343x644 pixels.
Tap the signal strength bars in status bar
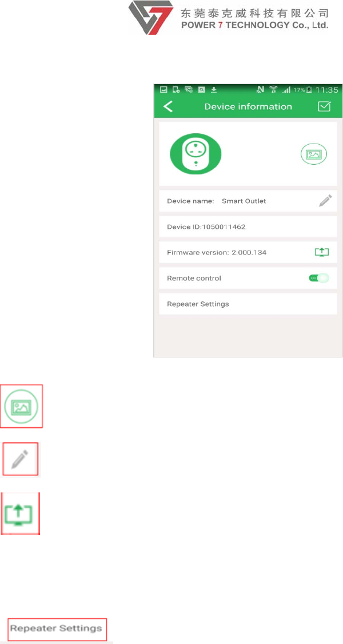(x=286, y=90)
